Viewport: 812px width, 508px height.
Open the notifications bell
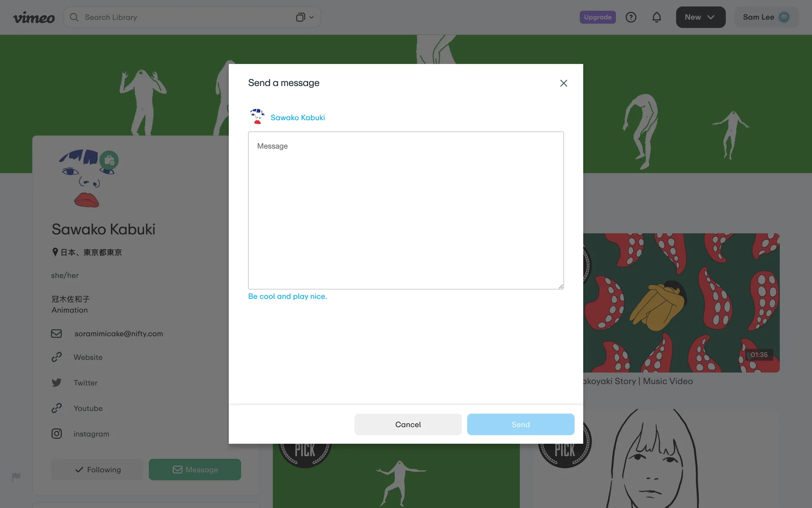[656, 17]
